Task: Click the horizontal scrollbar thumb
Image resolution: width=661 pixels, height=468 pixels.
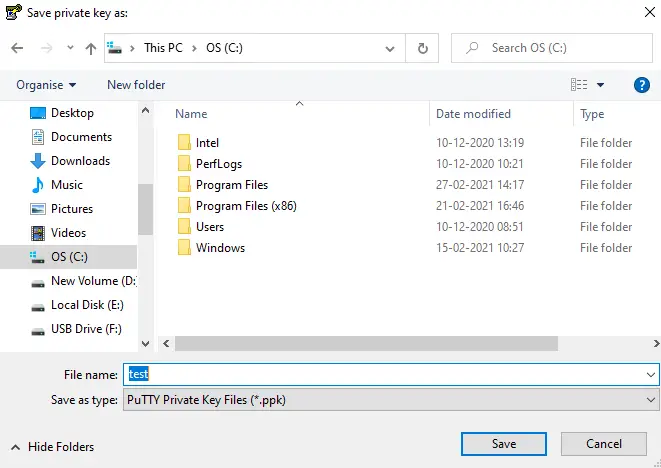Action: click(x=366, y=344)
